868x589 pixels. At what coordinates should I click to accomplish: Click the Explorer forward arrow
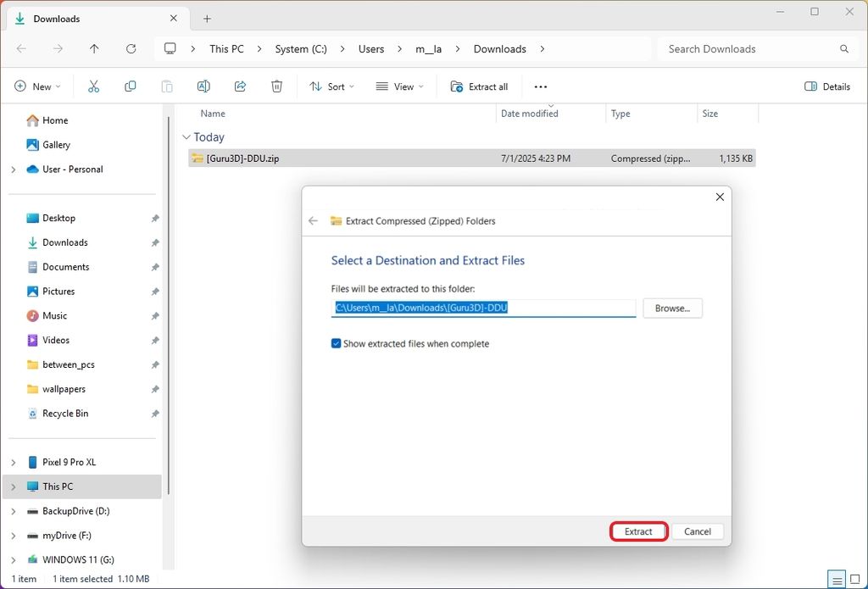click(58, 48)
